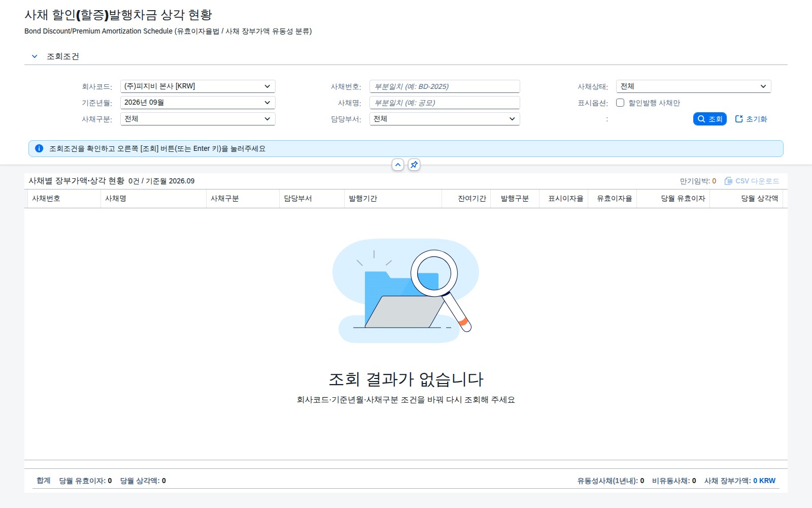Click the 사채별 장부가액·상각 현황 table title

pos(76,181)
